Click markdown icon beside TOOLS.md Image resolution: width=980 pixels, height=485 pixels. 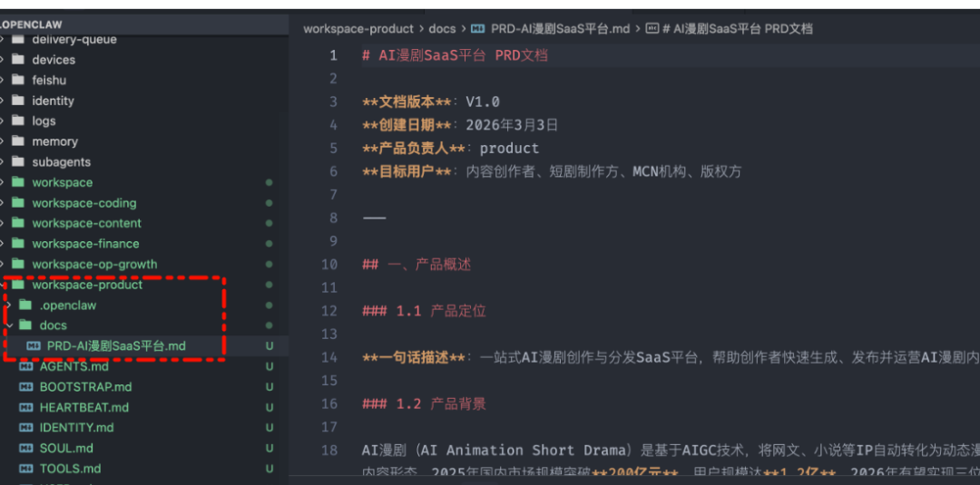(x=25, y=469)
